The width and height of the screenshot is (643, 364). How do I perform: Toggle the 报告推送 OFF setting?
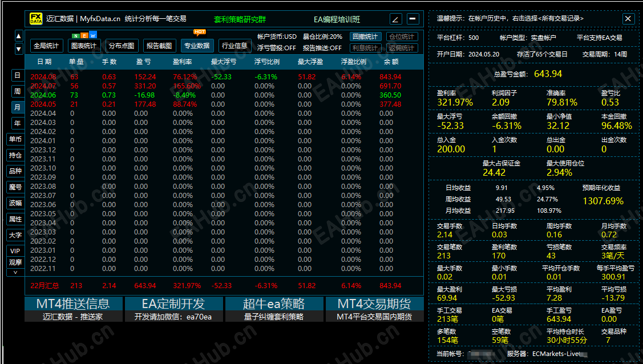(x=322, y=48)
